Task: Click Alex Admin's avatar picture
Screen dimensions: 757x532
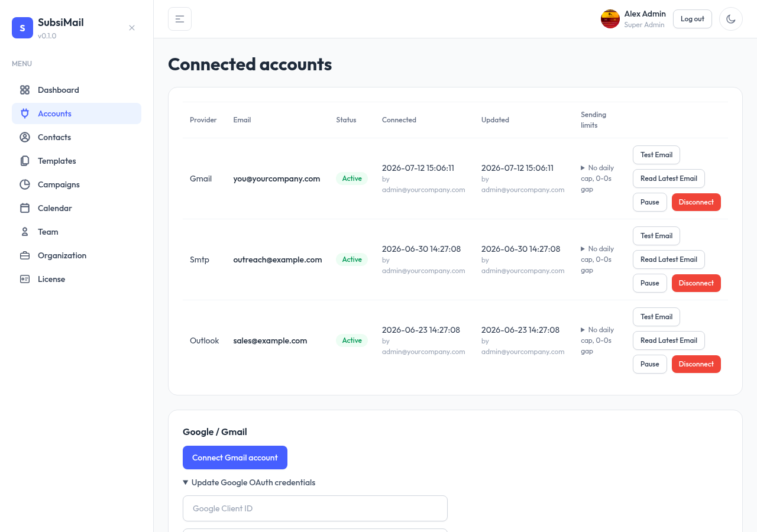Action: [x=610, y=19]
